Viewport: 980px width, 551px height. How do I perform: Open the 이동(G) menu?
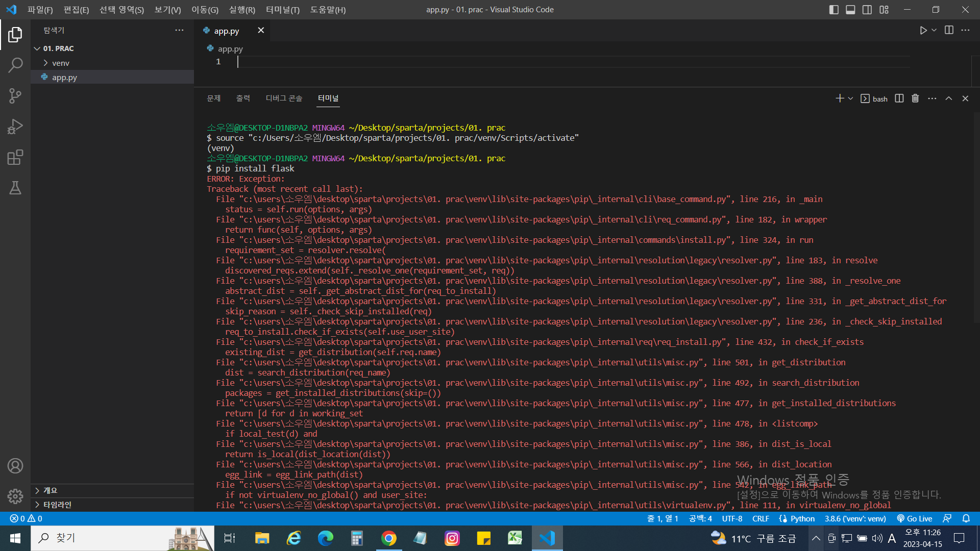[x=205, y=10]
